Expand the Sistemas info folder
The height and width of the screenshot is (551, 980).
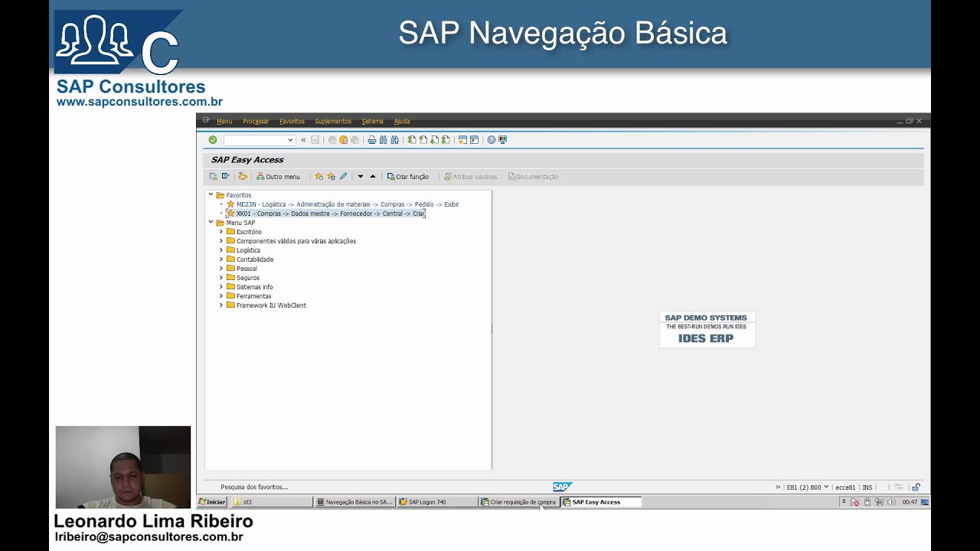coord(221,287)
